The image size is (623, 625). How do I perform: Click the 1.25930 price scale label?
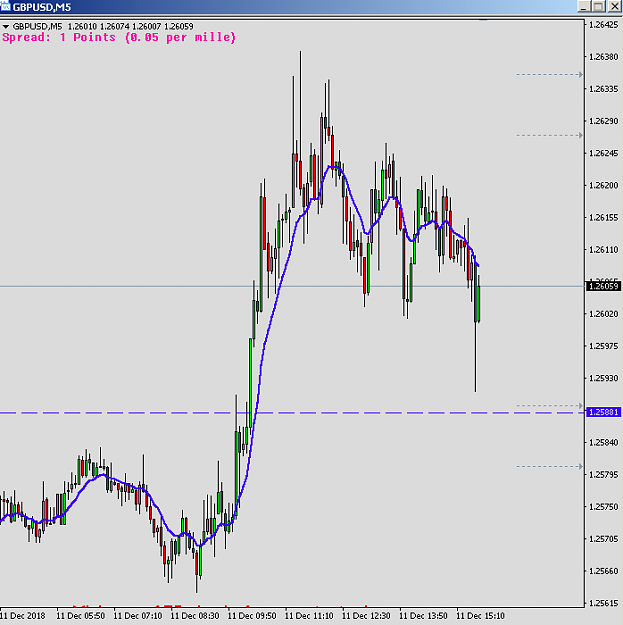click(x=603, y=378)
